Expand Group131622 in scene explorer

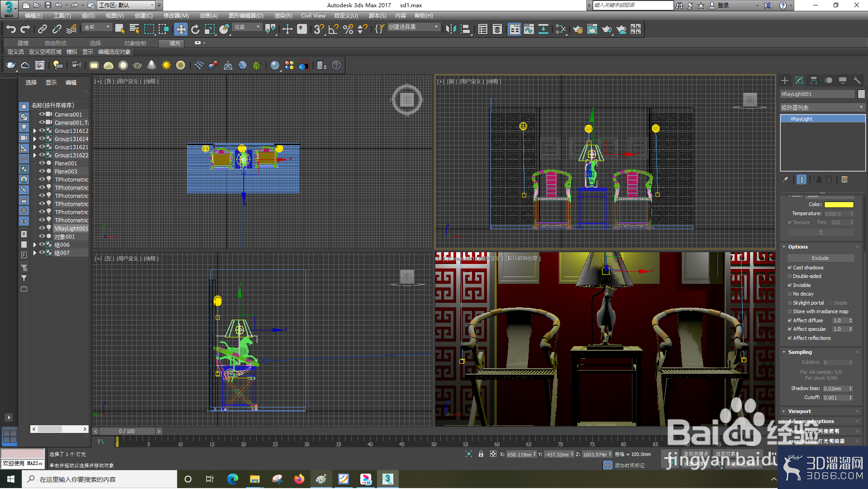coord(34,155)
